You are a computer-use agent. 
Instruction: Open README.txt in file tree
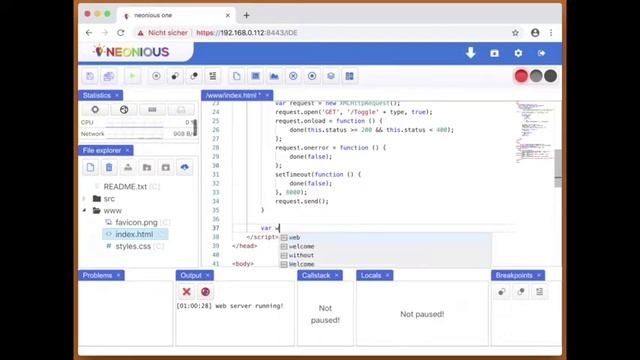[125, 187]
